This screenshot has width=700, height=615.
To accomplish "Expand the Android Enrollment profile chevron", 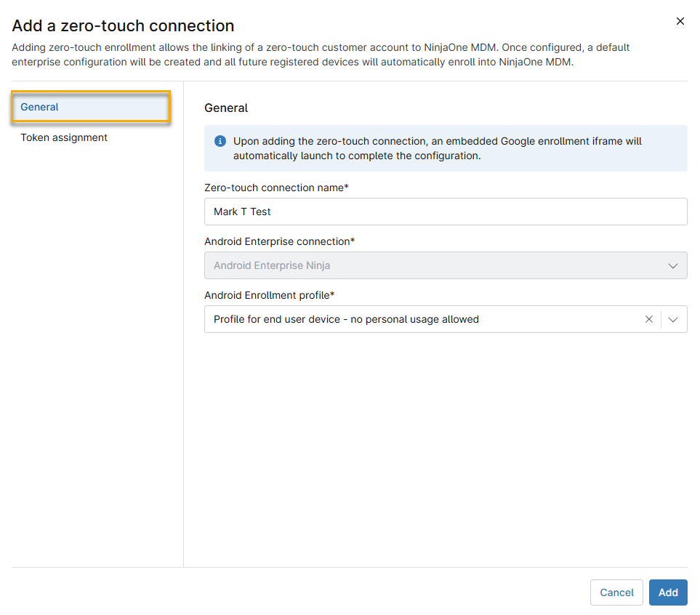I will pyautogui.click(x=673, y=319).
